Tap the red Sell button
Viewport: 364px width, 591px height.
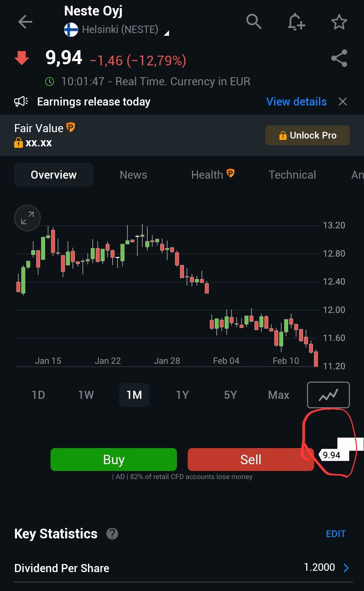(251, 460)
